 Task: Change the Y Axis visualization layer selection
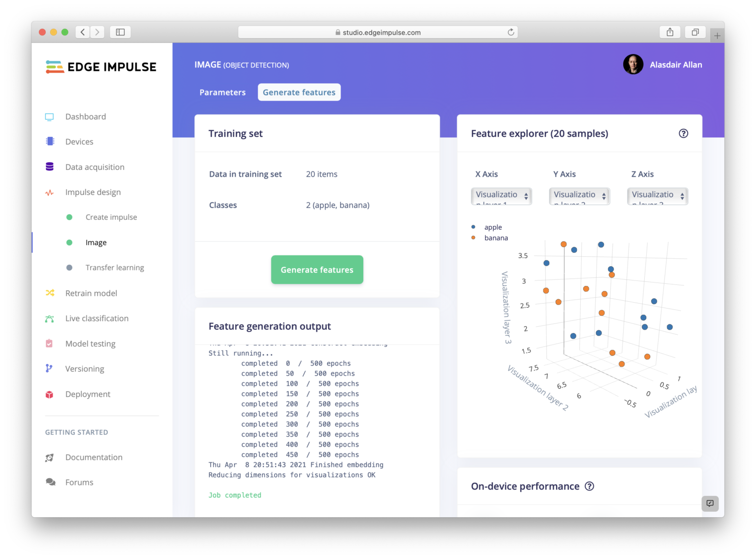(x=579, y=196)
